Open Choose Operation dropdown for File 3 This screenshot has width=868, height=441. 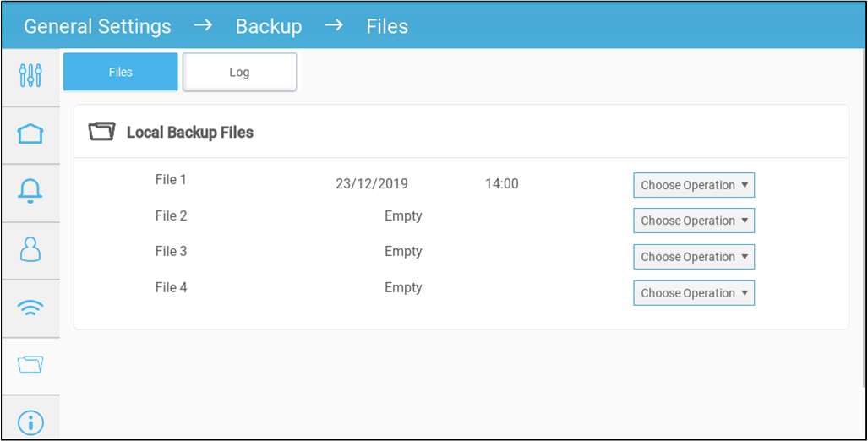coord(694,257)
